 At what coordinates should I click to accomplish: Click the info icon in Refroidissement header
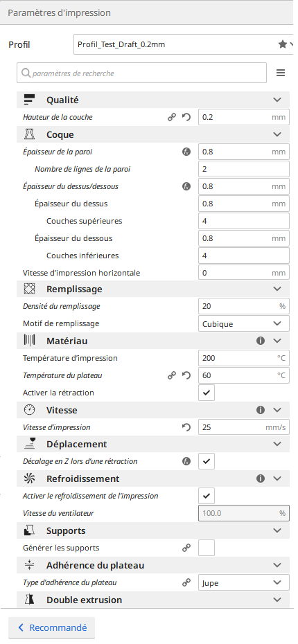coord(261,479)
